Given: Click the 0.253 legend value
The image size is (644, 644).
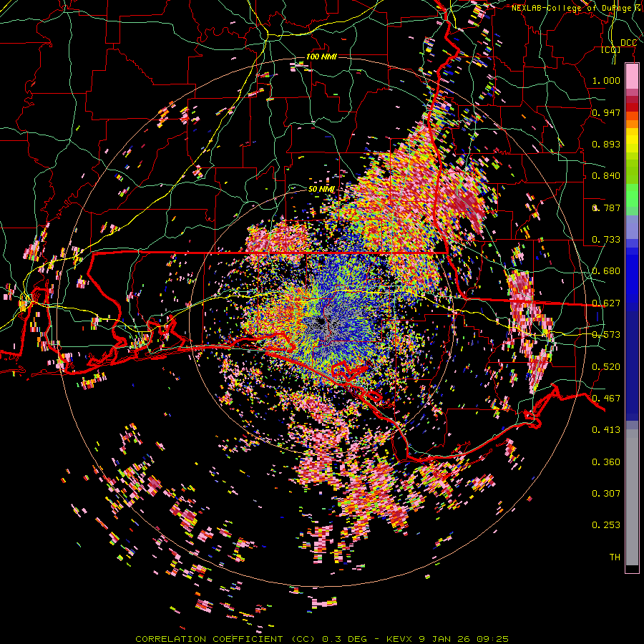Looking at the screenshot, I should tap(606, 525).
